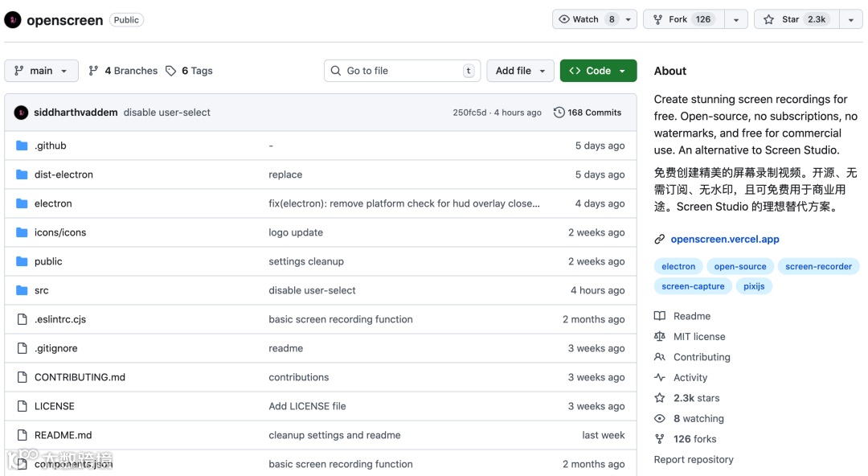Open the src folder name

[x=42, y=290]
